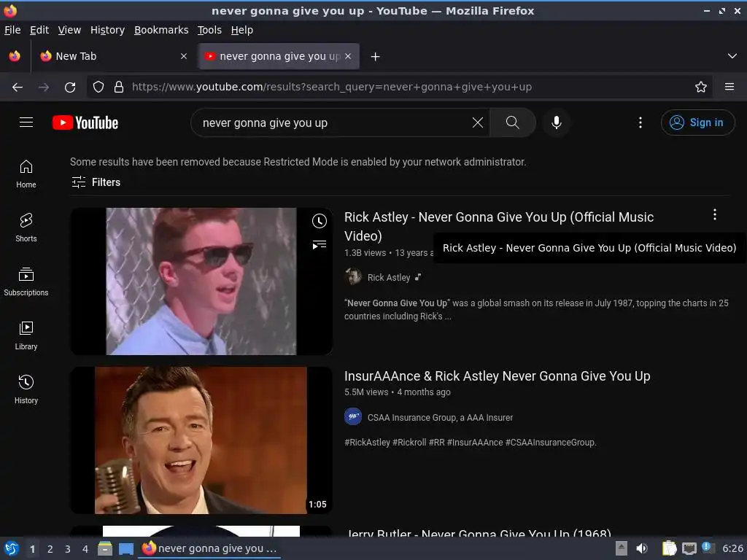Reload the page

point(70,87)
